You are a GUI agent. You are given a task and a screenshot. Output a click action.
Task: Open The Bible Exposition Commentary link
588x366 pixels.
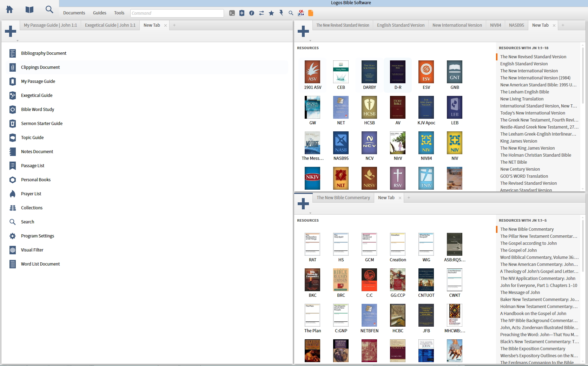(533, 349)
